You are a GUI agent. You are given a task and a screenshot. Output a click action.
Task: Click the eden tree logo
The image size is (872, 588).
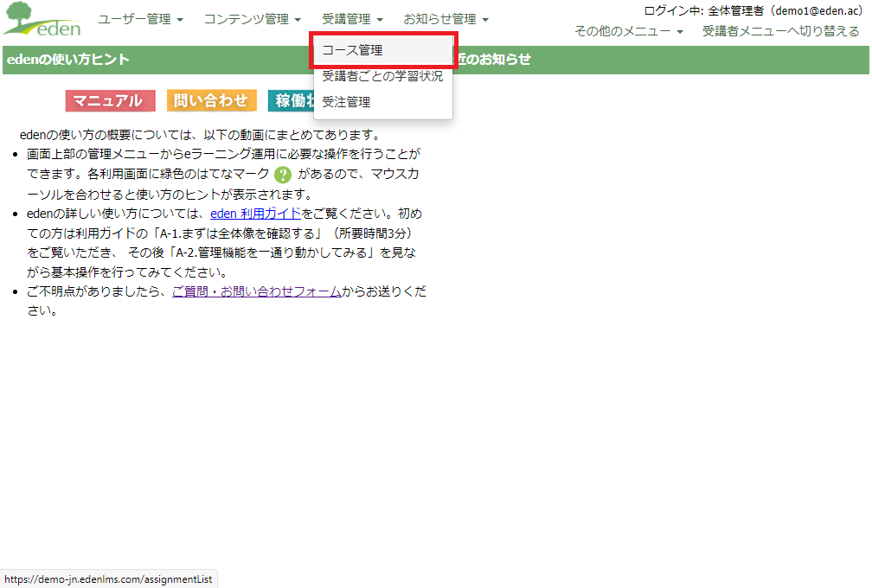click(43, 21)
